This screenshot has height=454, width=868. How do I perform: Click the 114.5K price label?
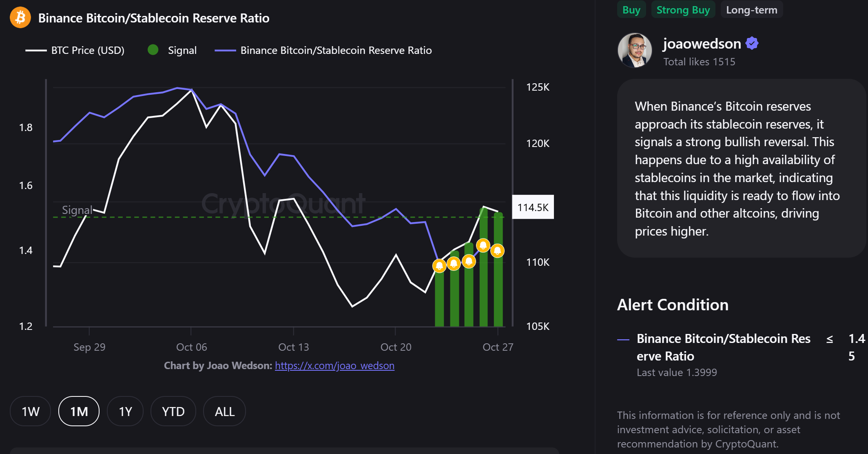(x=533, y=207)
